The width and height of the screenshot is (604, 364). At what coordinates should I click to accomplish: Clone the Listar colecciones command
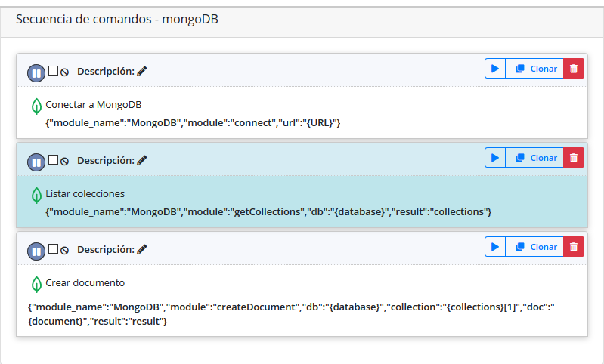click(x=534, y=158)
